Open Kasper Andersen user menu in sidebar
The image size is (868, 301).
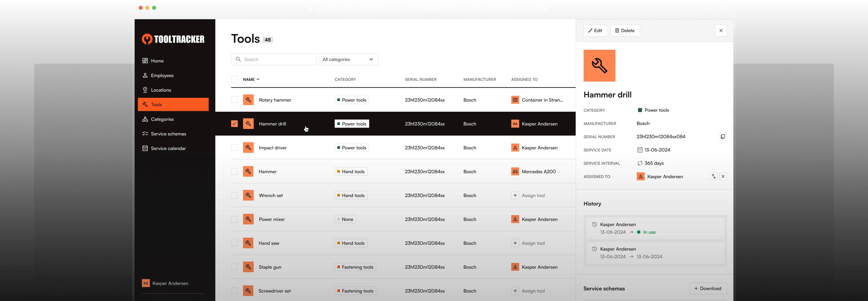coord(170,283)
